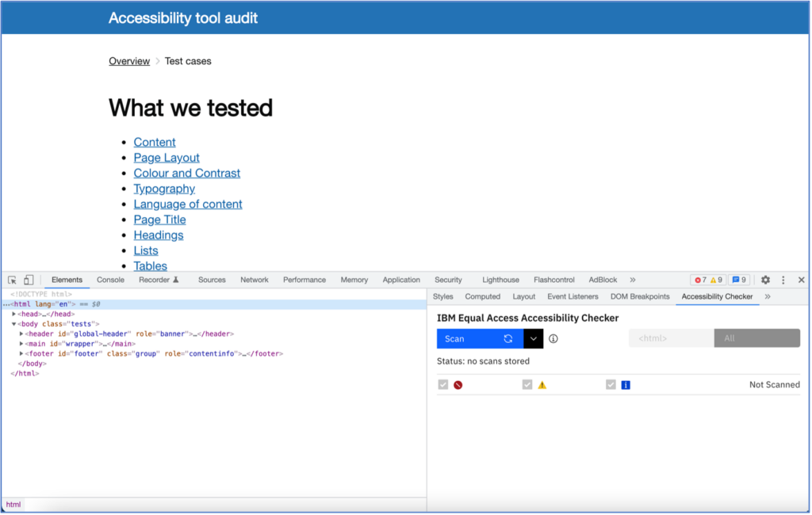Screen dimensions: 812x515
Task: Expand the footer node
Action: 21,353
